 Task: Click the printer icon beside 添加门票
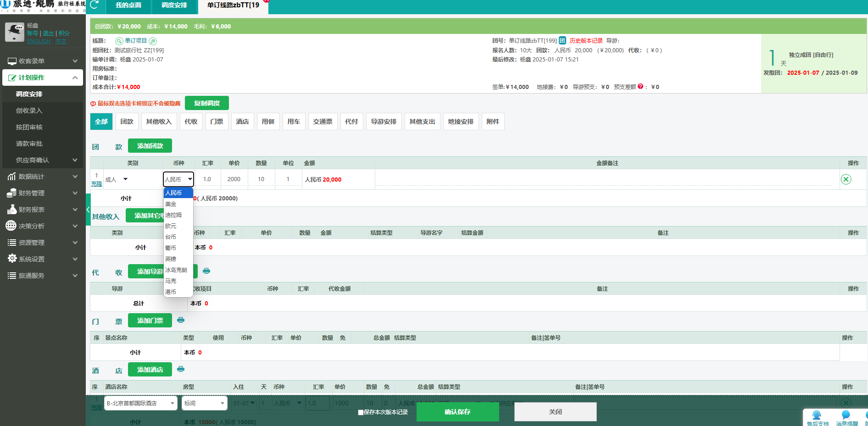[181, 320]
